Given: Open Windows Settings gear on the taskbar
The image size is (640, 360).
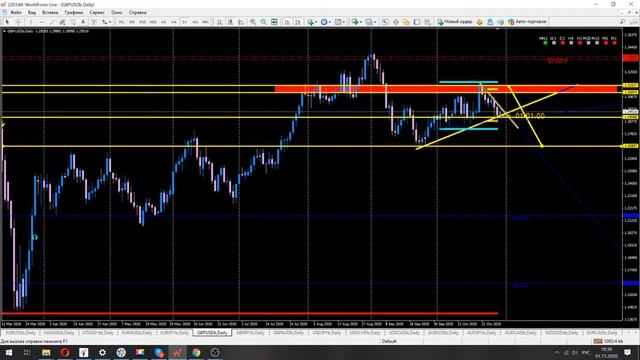Looking at the screenshot, I should [102, 352].
